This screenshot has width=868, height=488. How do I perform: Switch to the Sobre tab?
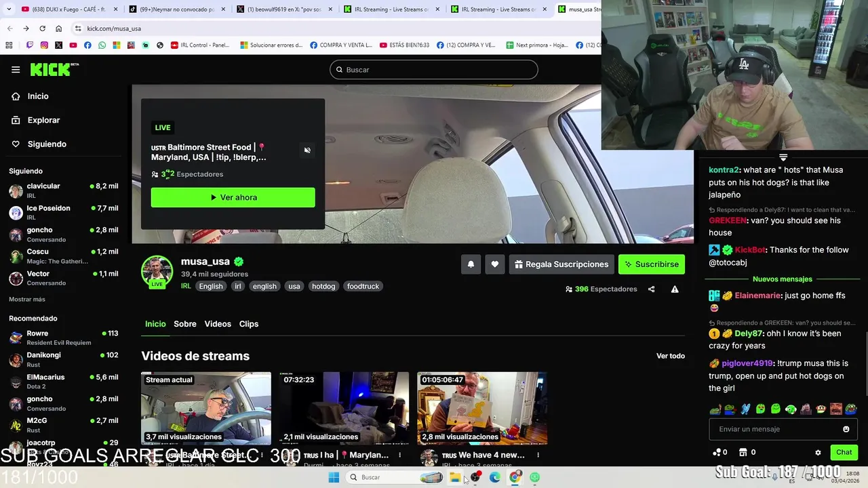(x=185, y=324)
